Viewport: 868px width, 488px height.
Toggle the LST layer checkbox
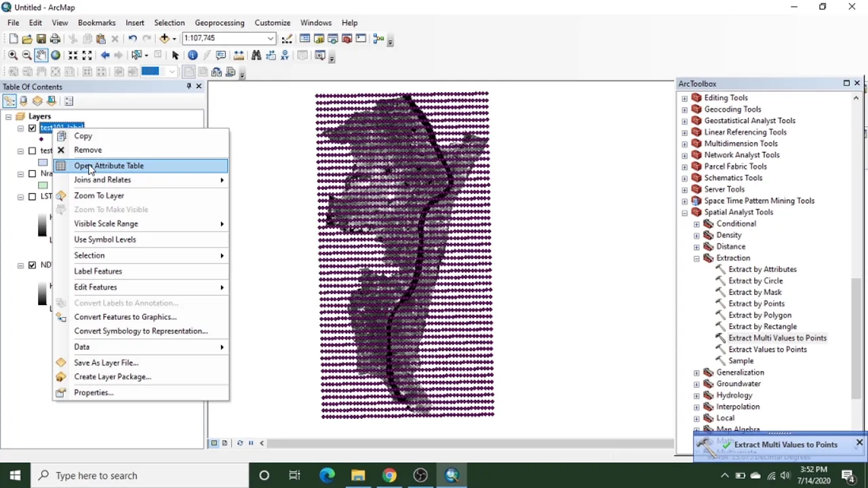click(32, 197)
